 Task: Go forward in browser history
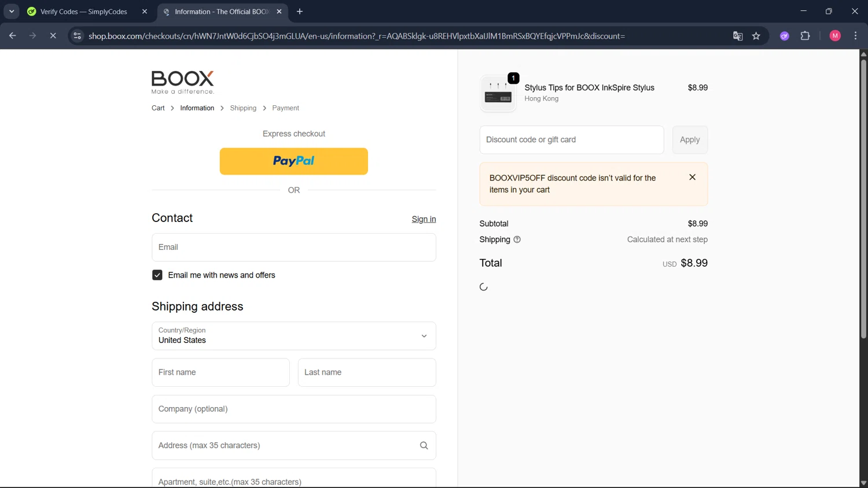[x=32, y=36]
